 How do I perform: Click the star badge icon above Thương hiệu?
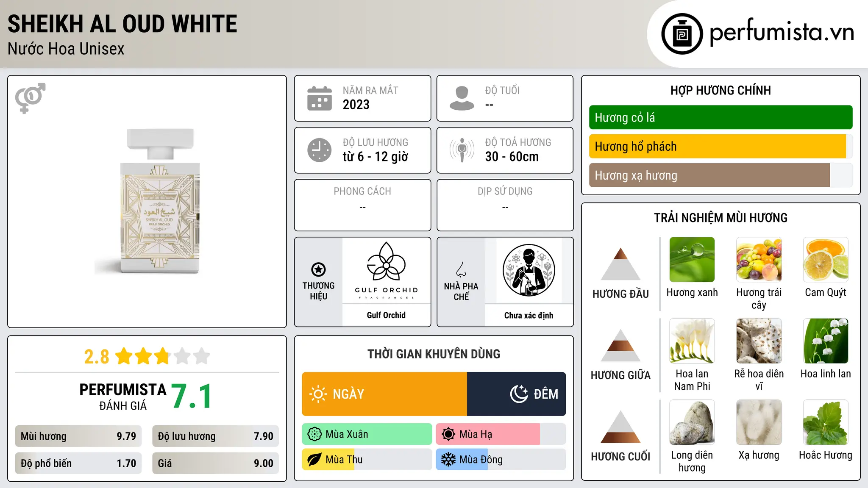tap(318, 269)
